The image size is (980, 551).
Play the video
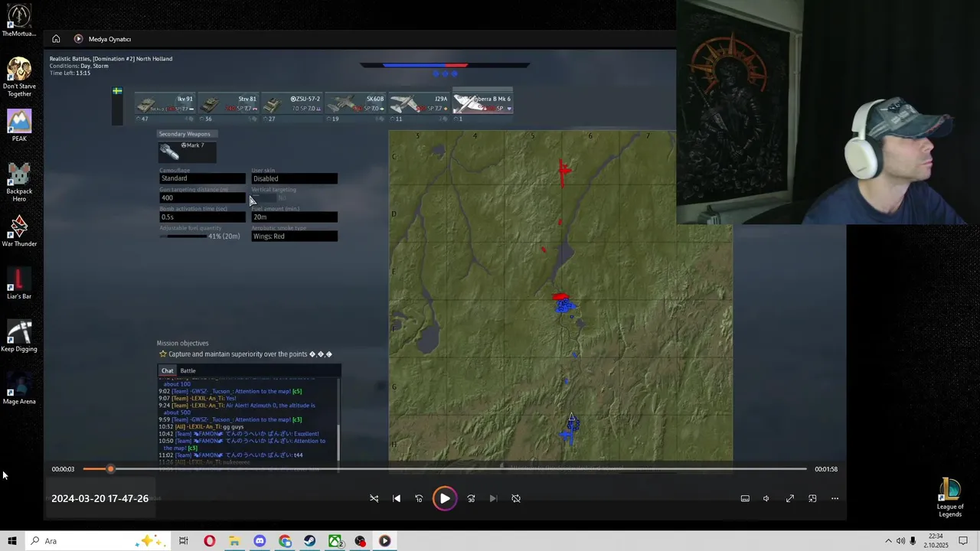[x=444, y=498]
